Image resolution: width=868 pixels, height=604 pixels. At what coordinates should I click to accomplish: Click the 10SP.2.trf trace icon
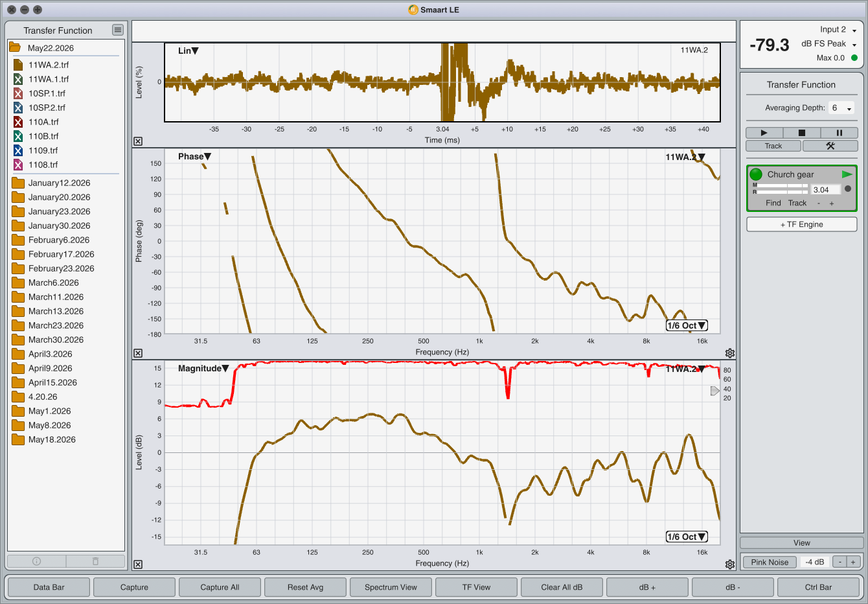point(18,108)
